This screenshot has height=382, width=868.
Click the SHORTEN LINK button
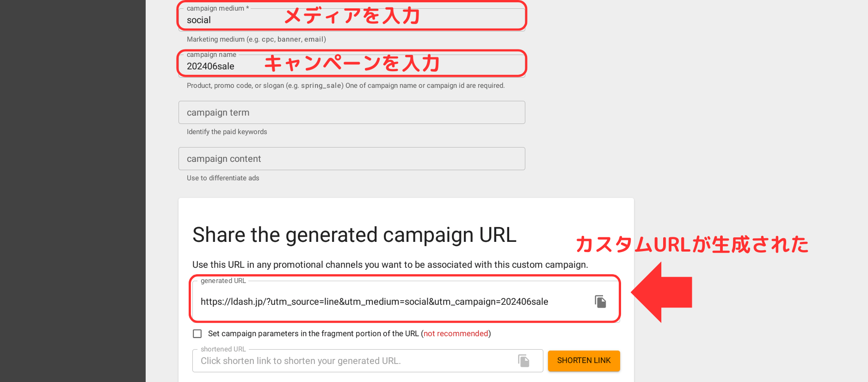[584, 361]
